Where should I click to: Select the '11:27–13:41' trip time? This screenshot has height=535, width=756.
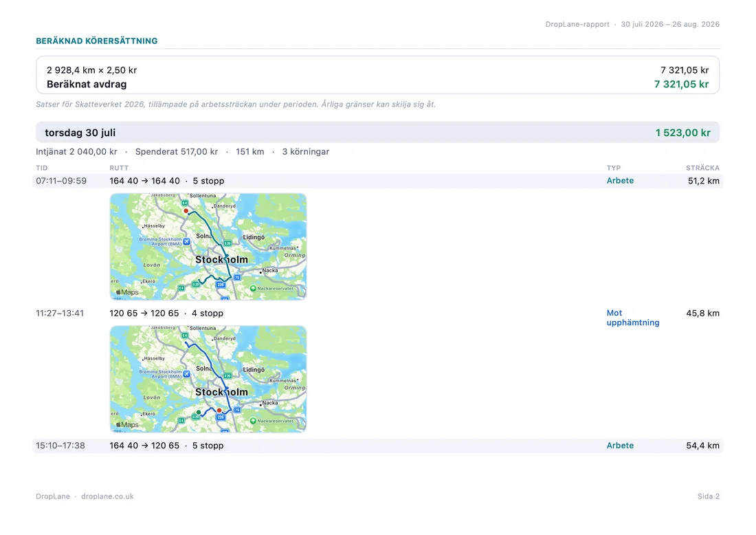60,313
